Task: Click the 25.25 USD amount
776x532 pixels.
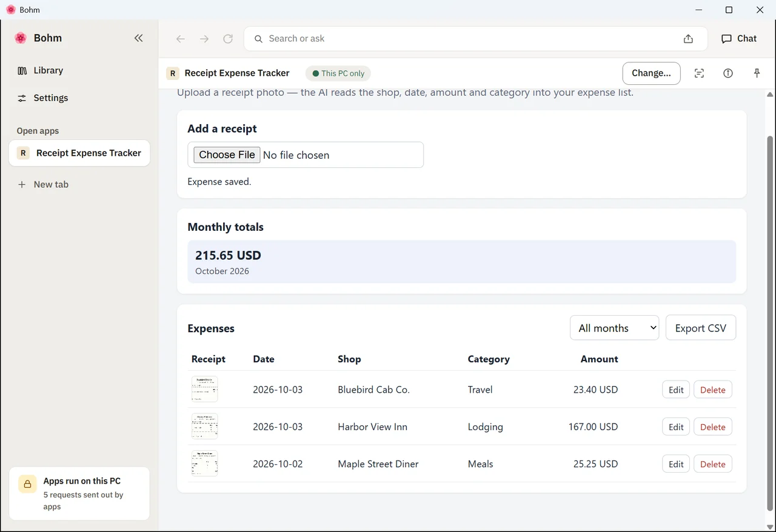Action: (595, 464)
